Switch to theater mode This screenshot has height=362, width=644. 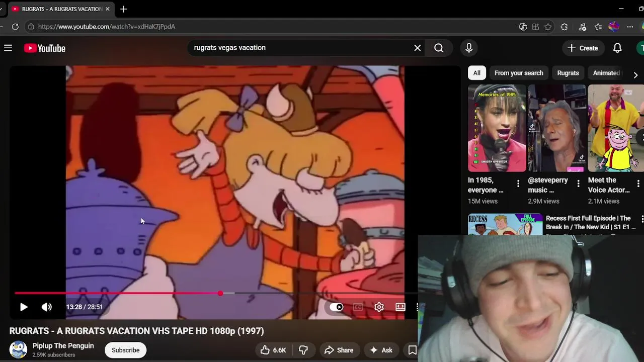click(400, 307)
